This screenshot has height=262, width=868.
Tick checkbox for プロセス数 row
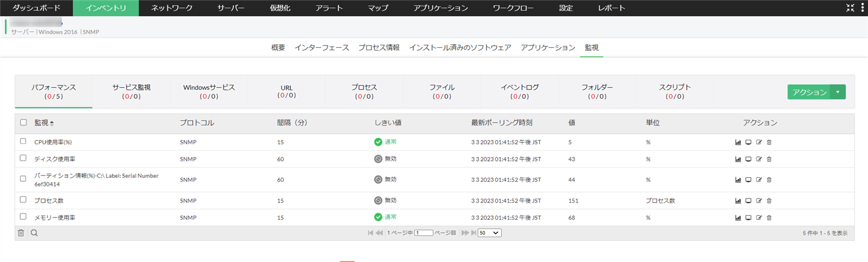pos(23,200)
